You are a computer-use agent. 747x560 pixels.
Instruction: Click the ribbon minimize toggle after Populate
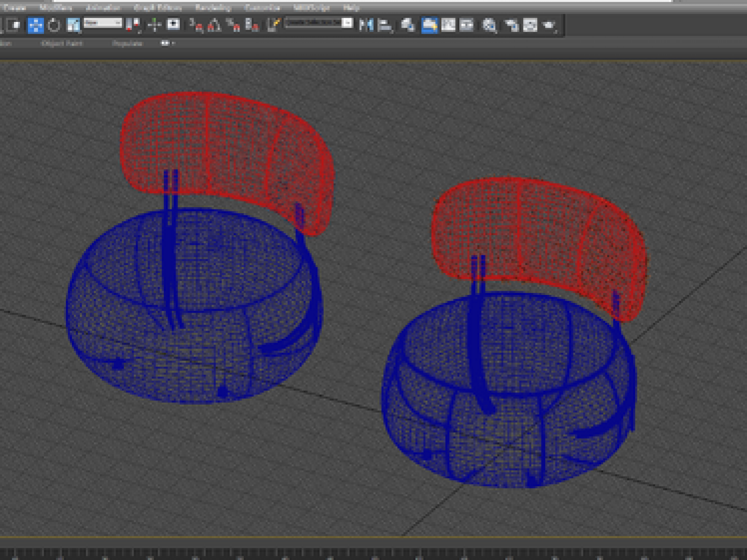(168, 43)
